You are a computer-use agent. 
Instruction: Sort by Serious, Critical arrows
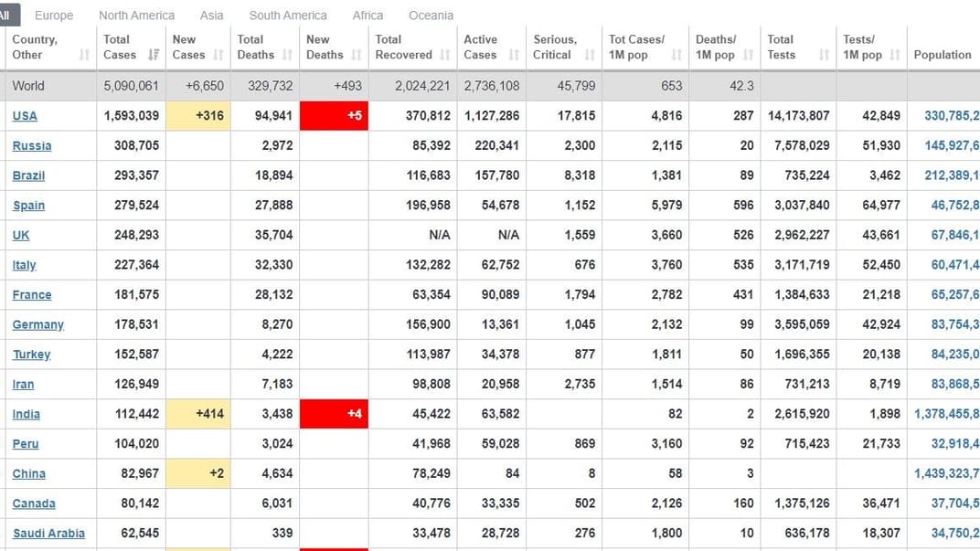pos(590,55)
